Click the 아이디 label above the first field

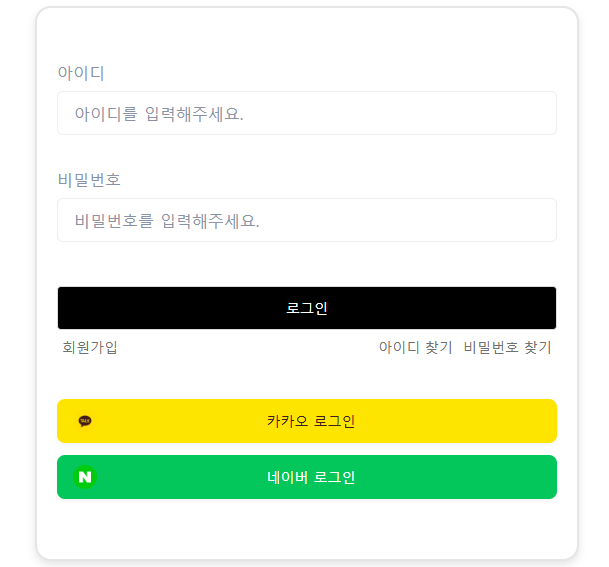coord(81,73)
